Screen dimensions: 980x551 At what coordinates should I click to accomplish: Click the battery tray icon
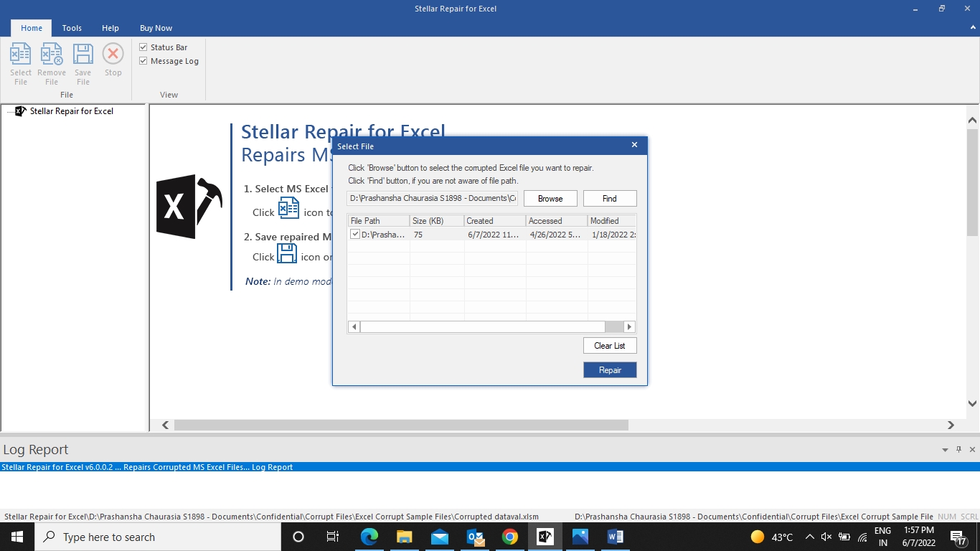pos(844,537)
